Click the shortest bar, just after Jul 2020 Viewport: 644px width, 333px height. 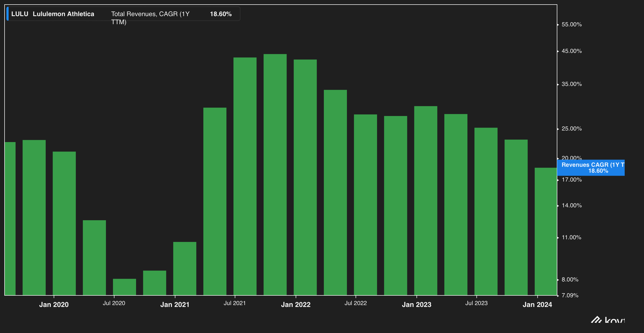click(x=125, y=287)
